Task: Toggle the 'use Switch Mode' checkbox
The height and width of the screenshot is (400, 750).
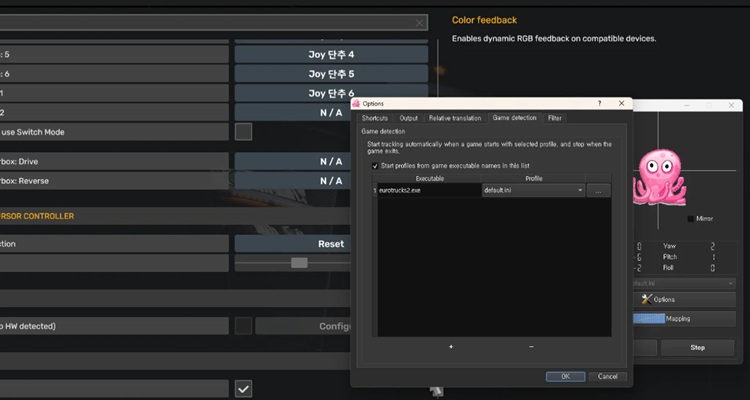Action: [x=243, y=132]
